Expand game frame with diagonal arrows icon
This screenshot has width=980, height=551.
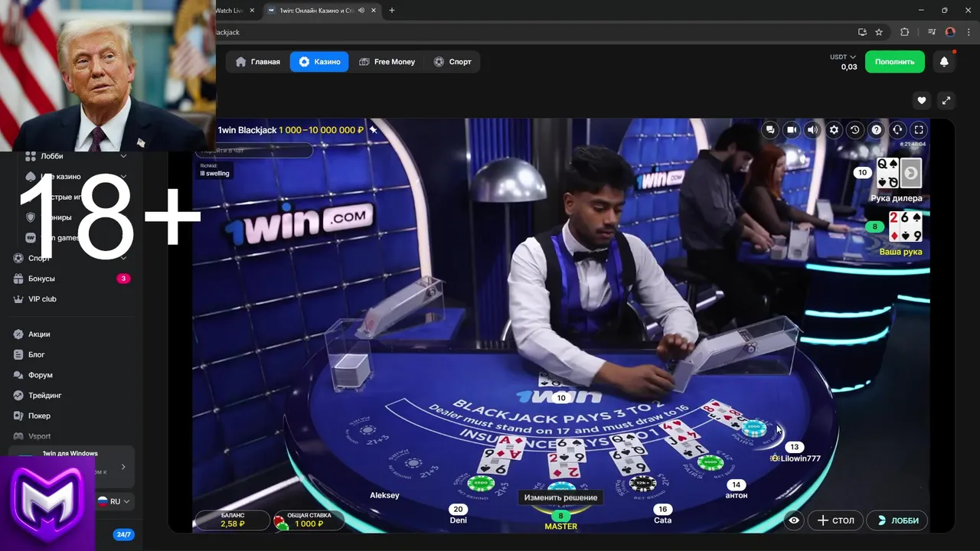tap(946, 100)
